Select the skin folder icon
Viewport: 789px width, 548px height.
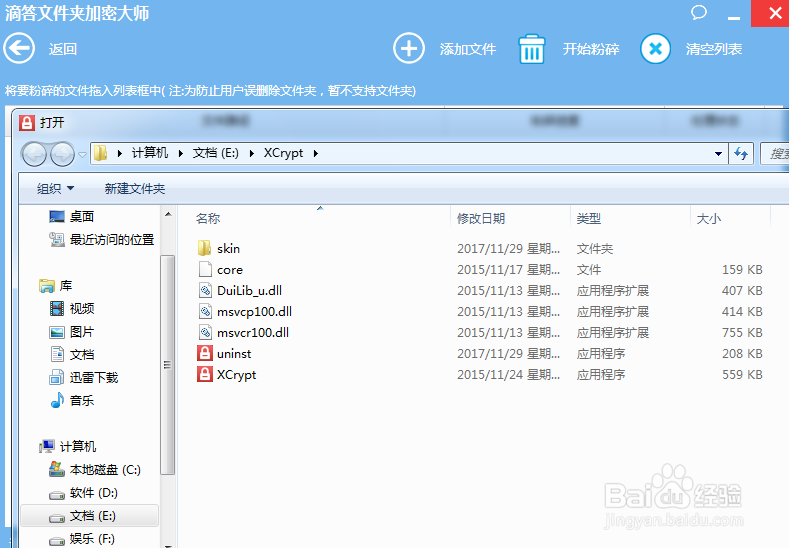click(x=205, y=248)
